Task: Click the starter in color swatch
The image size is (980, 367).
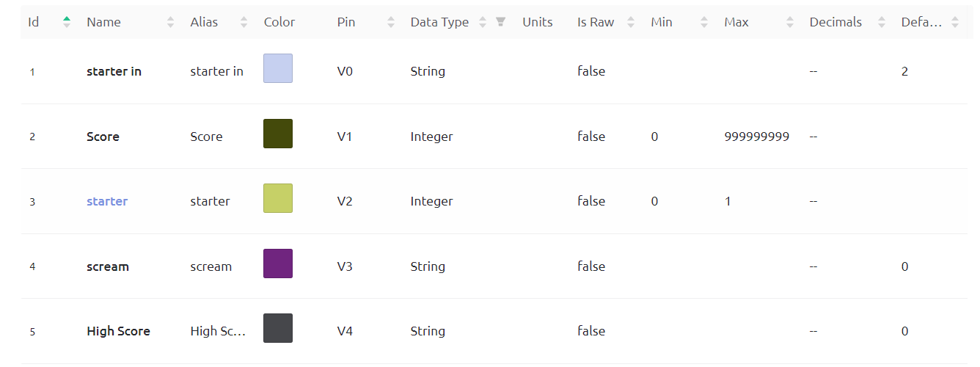Action: (x=278, y=68)
